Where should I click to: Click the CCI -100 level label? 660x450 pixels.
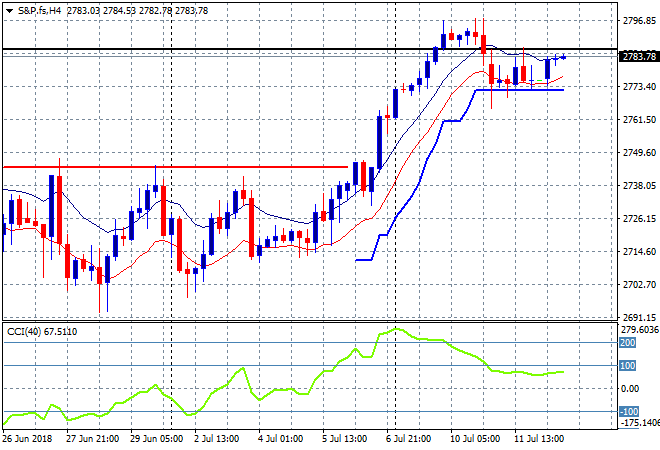tap(629, 412)
